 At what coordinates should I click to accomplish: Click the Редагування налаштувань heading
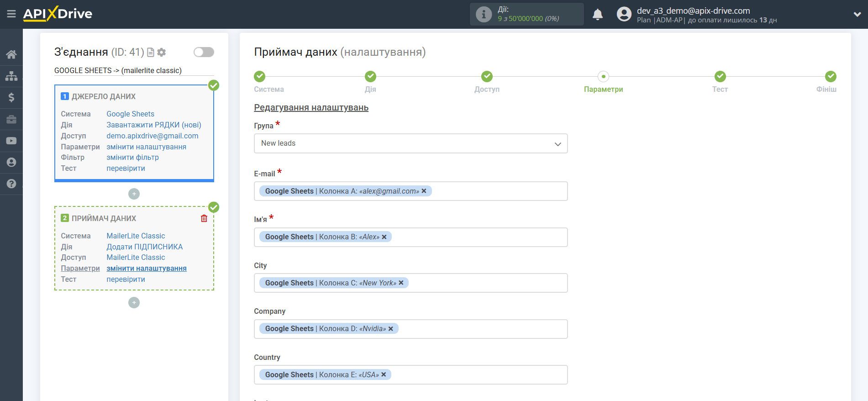tap(311, 107)
